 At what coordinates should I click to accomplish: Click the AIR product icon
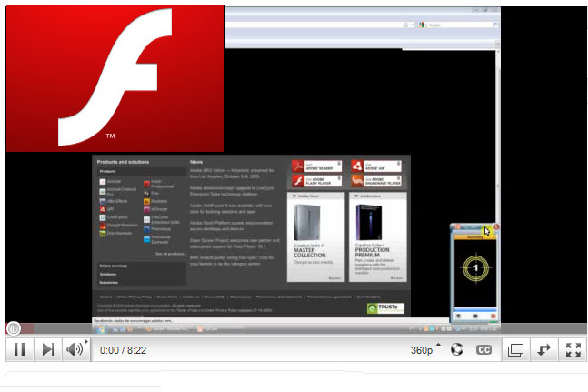(x=103, y=209)
